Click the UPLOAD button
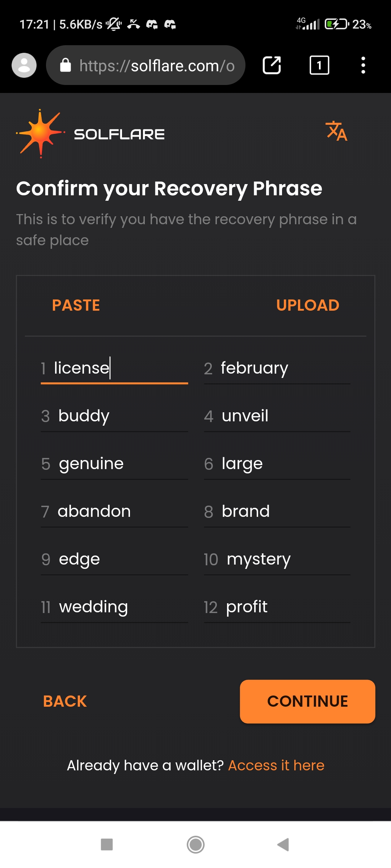The height and width of the screenshot is (868, 391). tap(308, 305)
